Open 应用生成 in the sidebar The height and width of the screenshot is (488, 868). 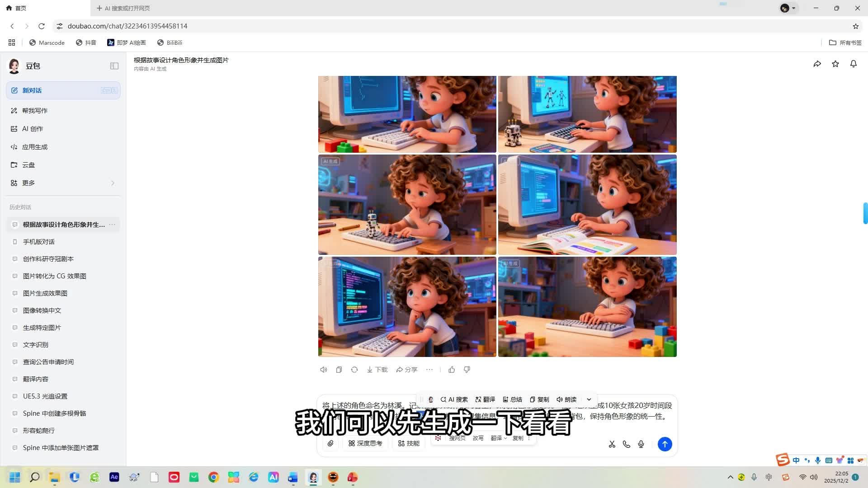click(34, 146)
